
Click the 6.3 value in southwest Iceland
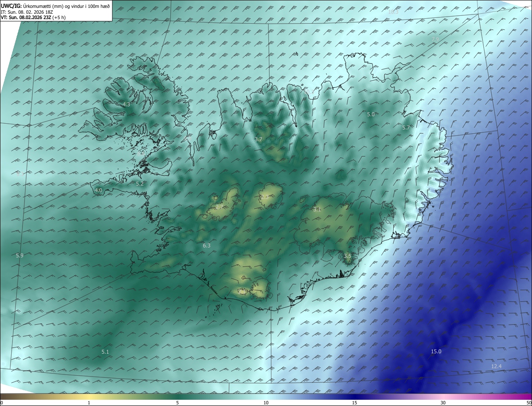point(207,246)
